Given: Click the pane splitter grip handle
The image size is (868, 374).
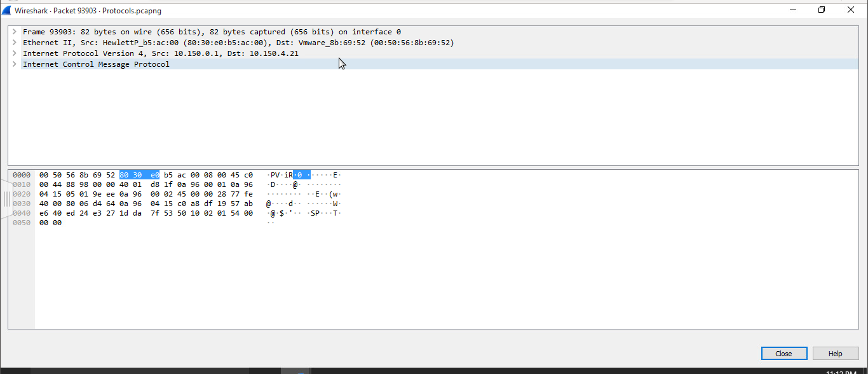Looking at the screenshot, I should [5, 199].
